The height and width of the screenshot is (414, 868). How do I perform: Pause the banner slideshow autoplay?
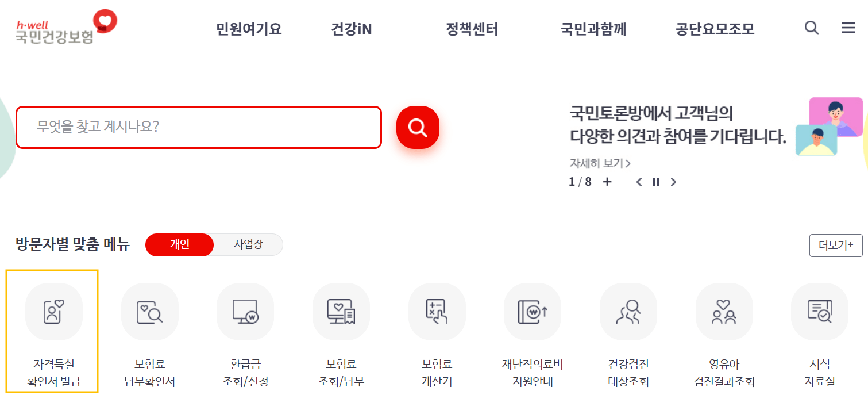(x=655, y=181)
